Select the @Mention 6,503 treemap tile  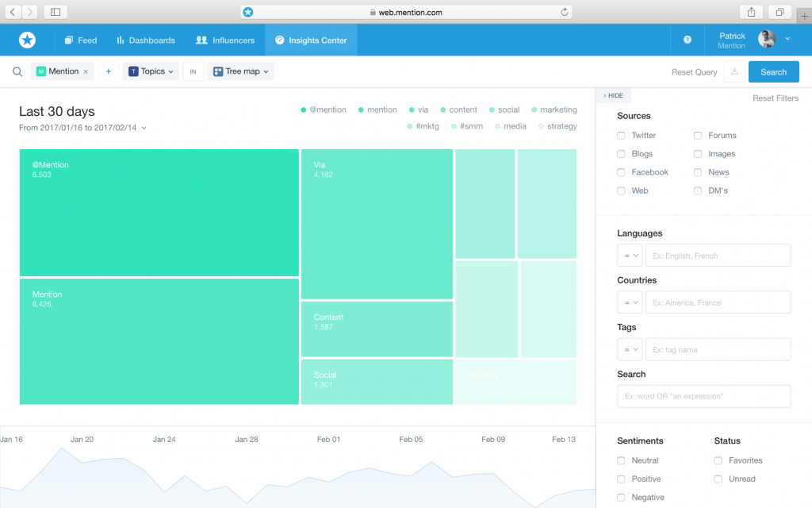pyautogui.click(x=159, y=213)
